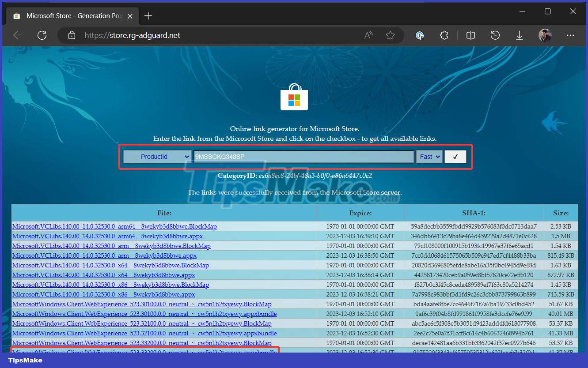
Task: View site information via the lock icon
Action: click(71, 35)
